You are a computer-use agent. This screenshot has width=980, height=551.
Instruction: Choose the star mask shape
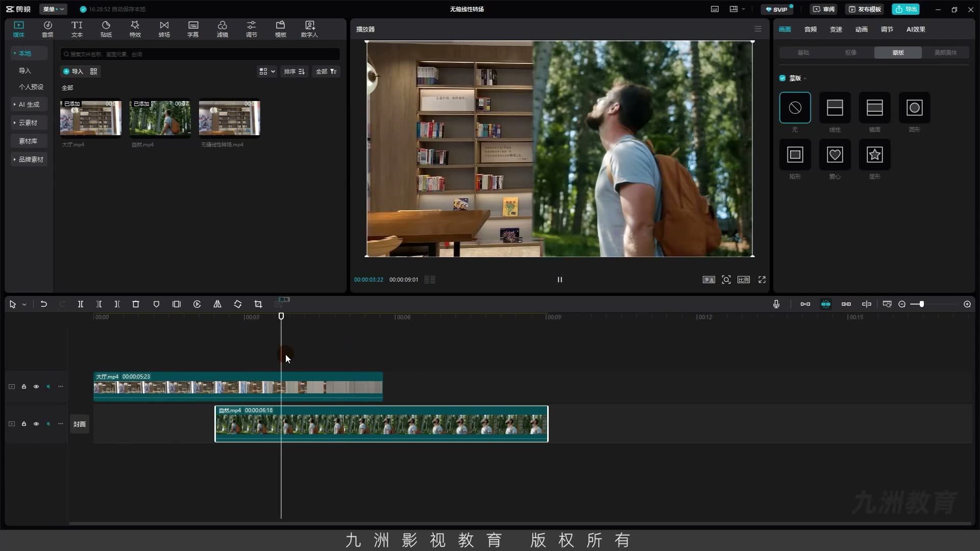[874, 155]
